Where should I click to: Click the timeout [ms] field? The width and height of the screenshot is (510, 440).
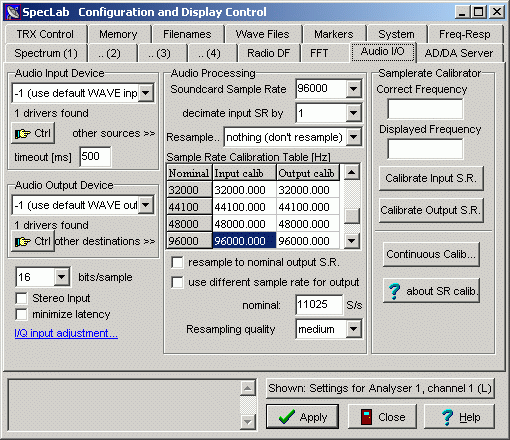95,156
